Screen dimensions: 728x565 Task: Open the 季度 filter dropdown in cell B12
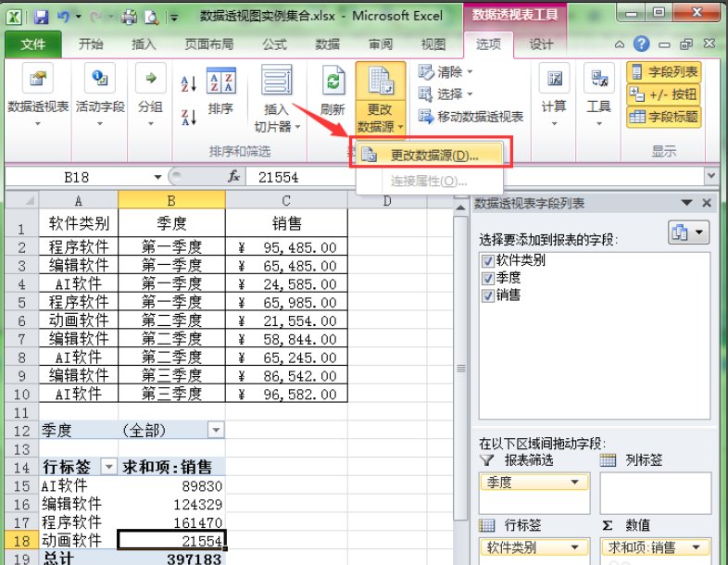[216, 430]
